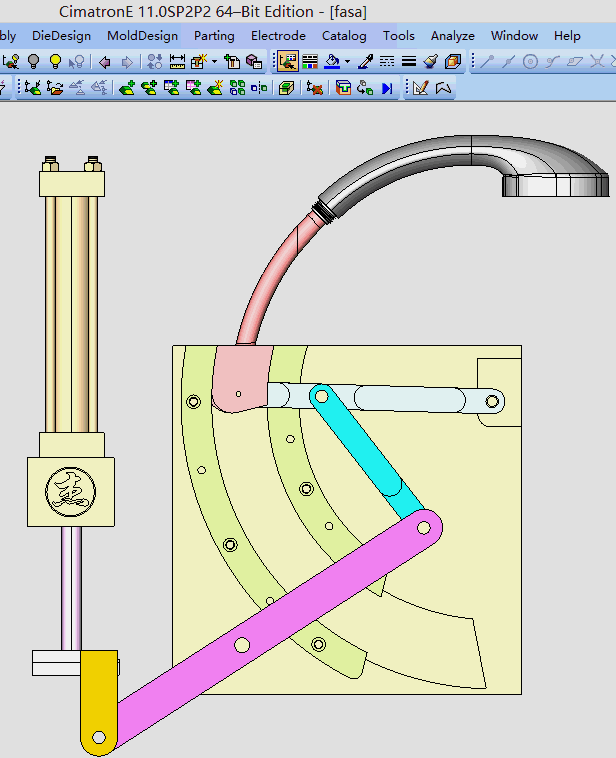Click the paint bucket fill color swatch

(332, 62)
